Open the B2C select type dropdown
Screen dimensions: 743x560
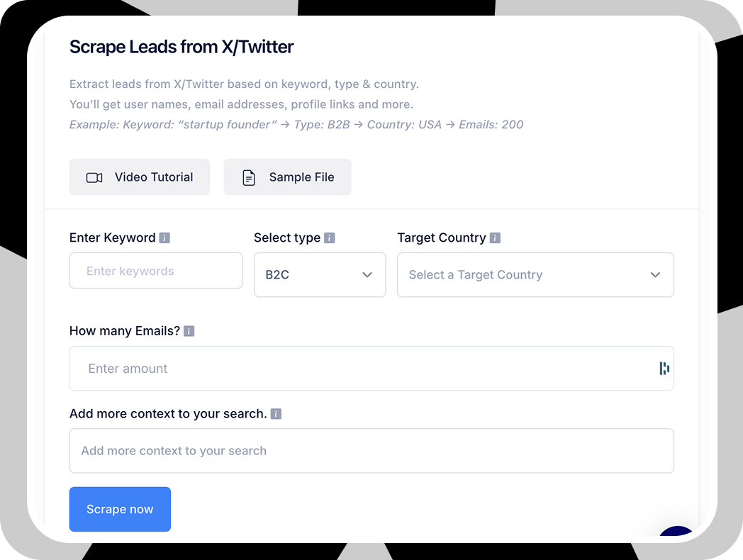click(320, 275)
